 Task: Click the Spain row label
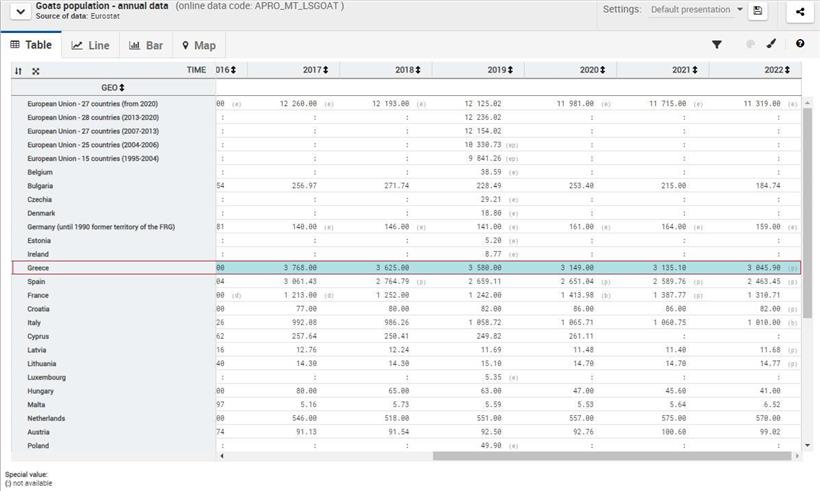(x=37, y=282)
